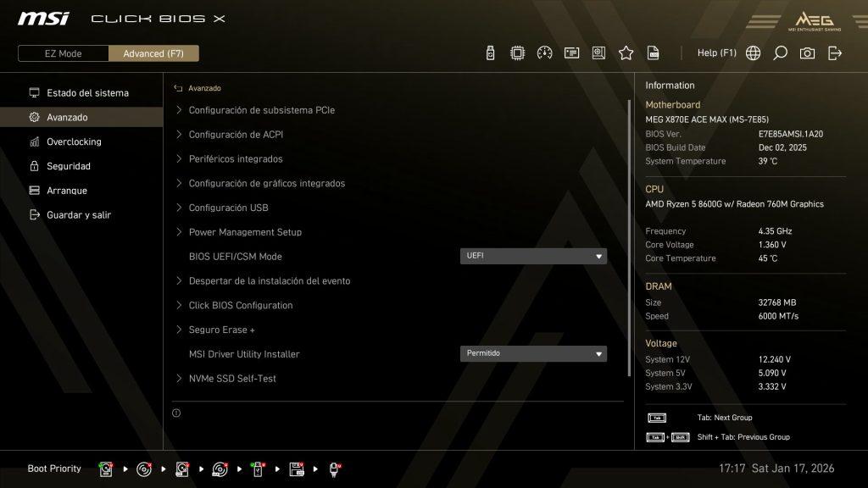Switch to Advanced (F7) mode
The height and width of the screenshot is (488, 868).
click(x=153, y=53)
